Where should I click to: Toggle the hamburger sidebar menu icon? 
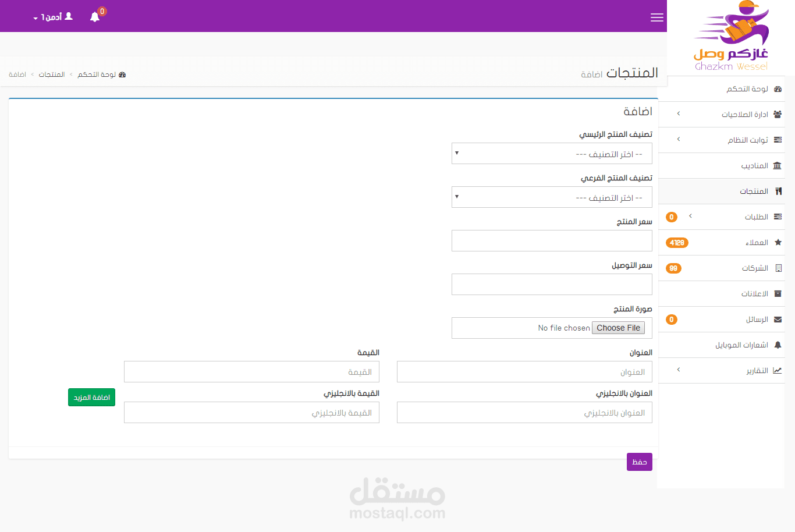point(657,17)
